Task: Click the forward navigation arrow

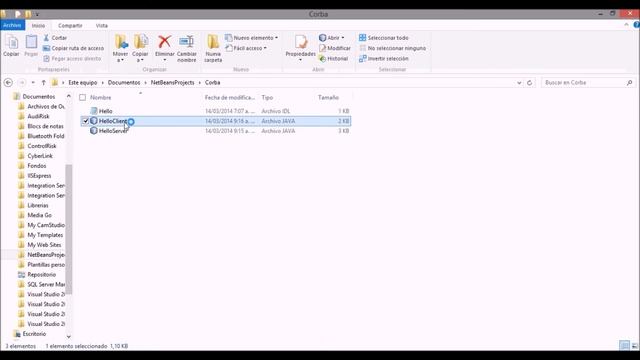Action: point(22,82)
